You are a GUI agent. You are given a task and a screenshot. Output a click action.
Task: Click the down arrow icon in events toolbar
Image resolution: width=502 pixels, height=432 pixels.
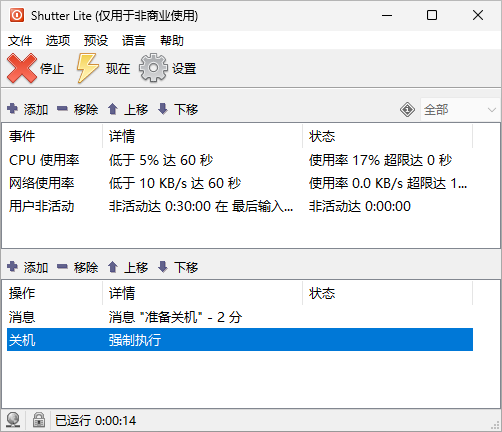pyautogui.click(x=163, y=109)
